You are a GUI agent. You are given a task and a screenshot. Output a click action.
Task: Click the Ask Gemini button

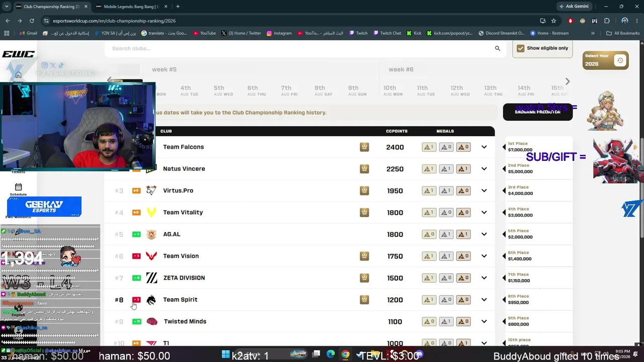pyautogui.click(x=574, y=7)
